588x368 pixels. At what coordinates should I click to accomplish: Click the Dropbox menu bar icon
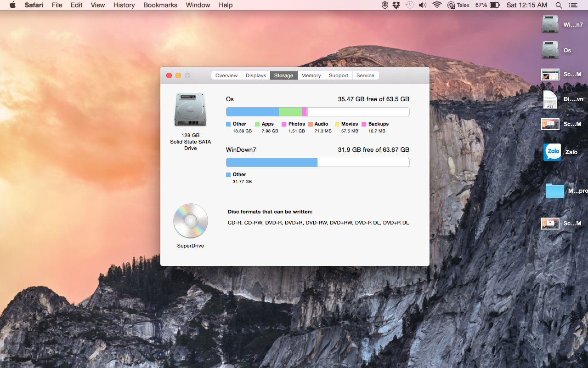point(397,5)
